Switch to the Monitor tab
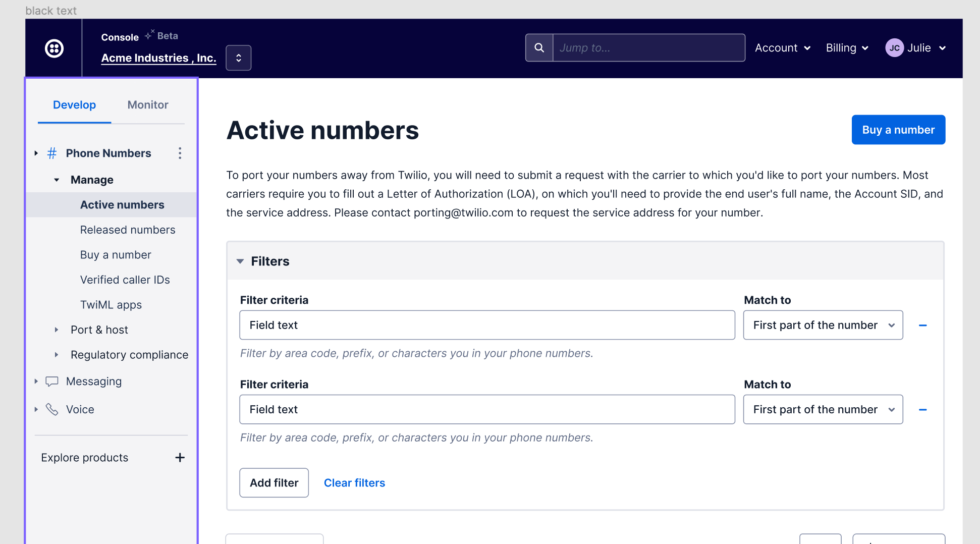 pos(148,105)
